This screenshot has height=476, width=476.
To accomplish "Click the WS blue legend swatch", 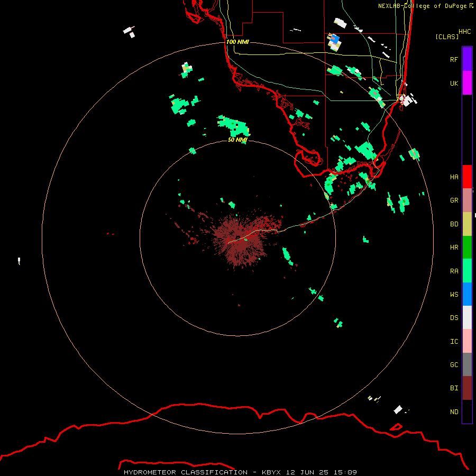I will [467, 294].
